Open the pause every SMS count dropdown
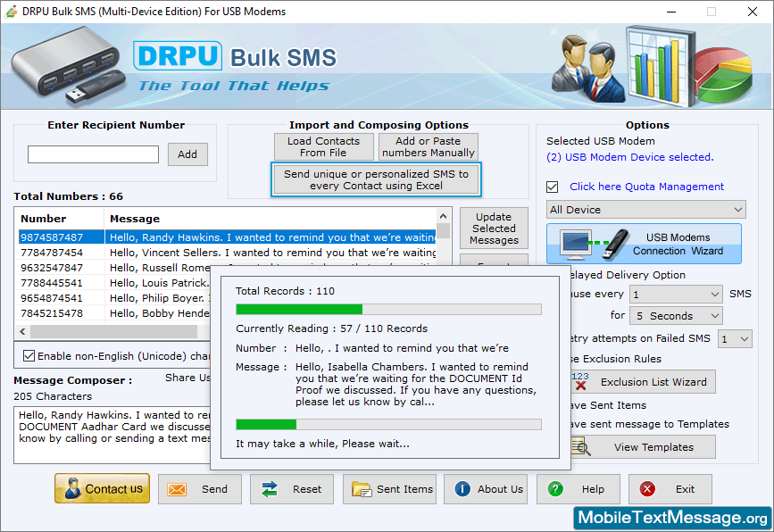The image size is (774, 532). pyautogui.click(x=676, y=295)
